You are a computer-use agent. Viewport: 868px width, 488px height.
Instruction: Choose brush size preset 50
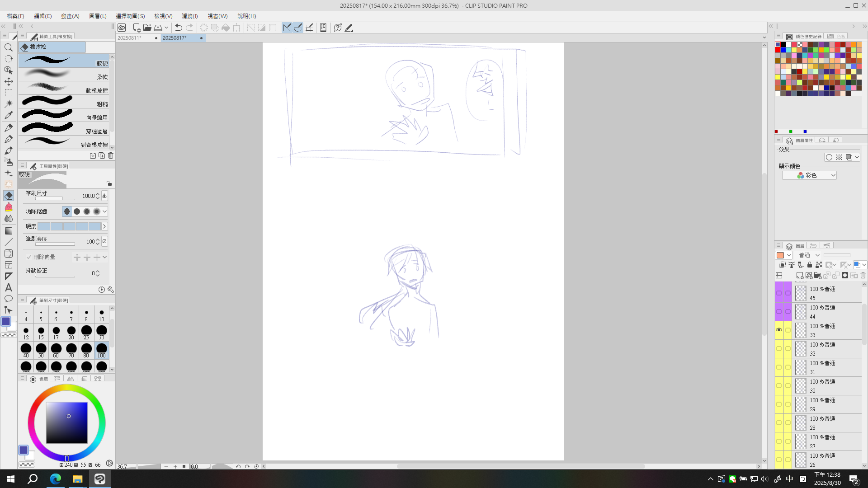tap(41, 350)
